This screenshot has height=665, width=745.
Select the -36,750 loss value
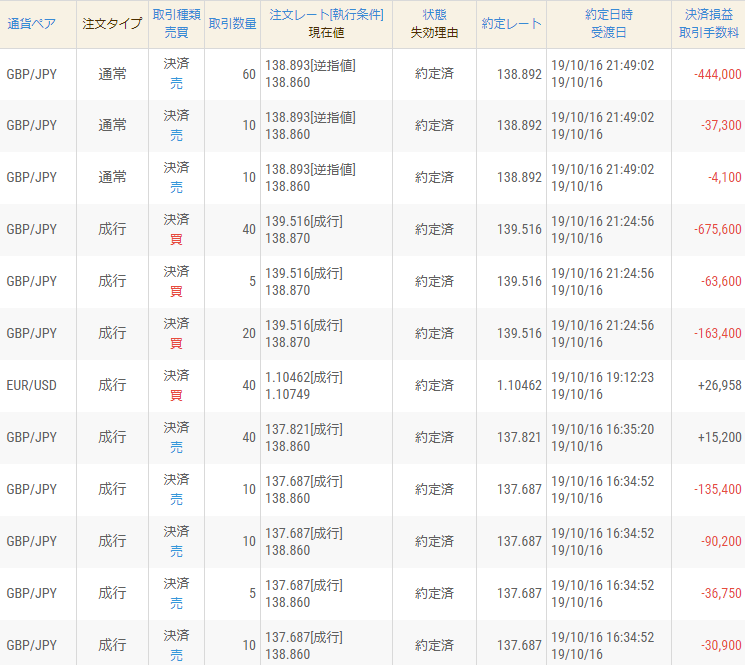tap(721, 593)
